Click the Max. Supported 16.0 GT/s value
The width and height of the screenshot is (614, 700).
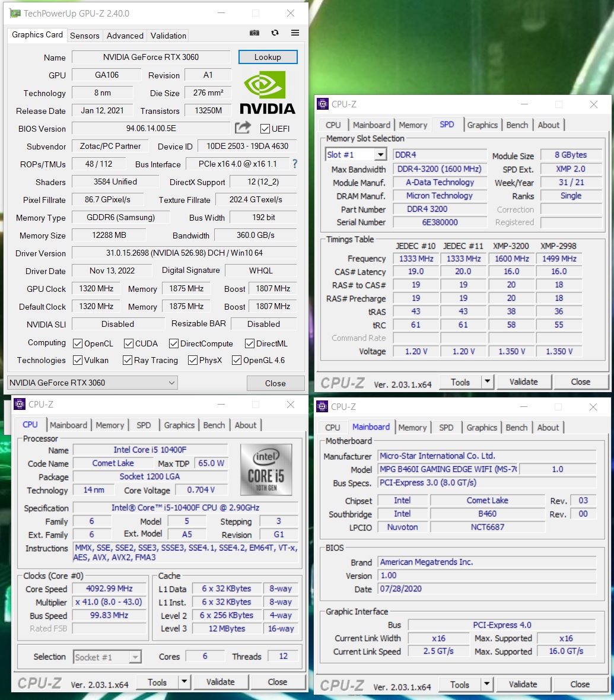click(566, 651)
